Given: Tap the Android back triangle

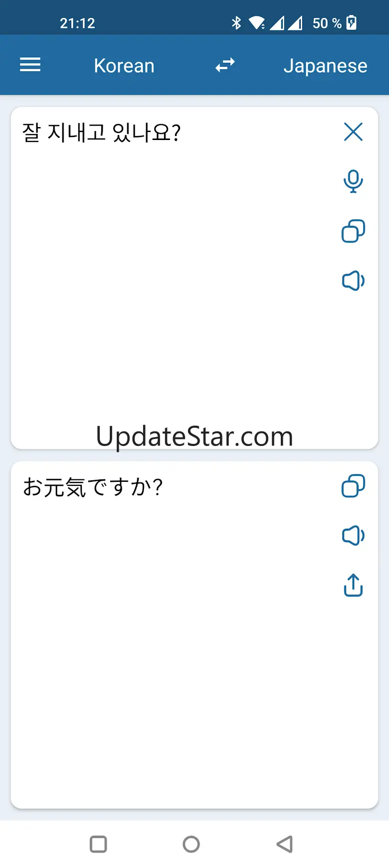Looking at the screenshot, I should [x=284, y=844].
